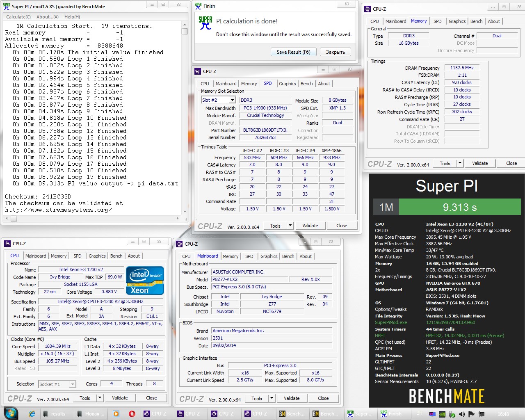Image resolution: width=525 pixels, height=420 pixels.
Task: Open Action Center flag tray icon
Action: coord(471,414)
